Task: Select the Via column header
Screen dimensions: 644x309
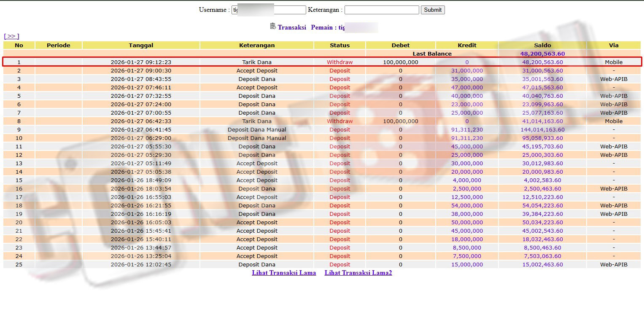Action: 614,45
